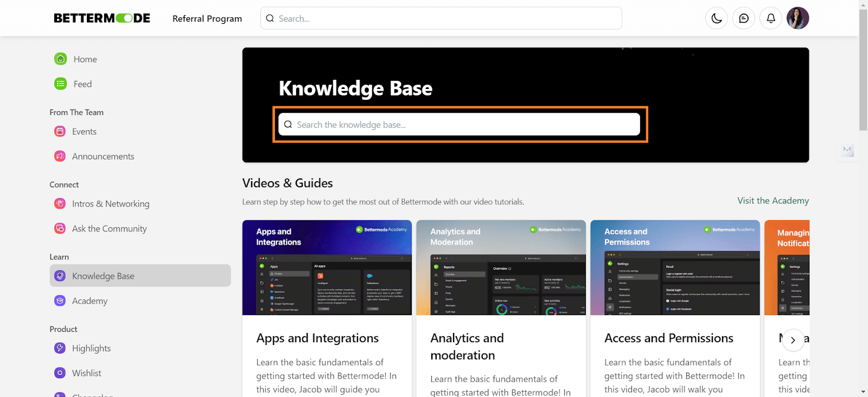This screenshot has height=397, width=868.
Task: Follow the Visit the Academy link
Action: (773, 201)
